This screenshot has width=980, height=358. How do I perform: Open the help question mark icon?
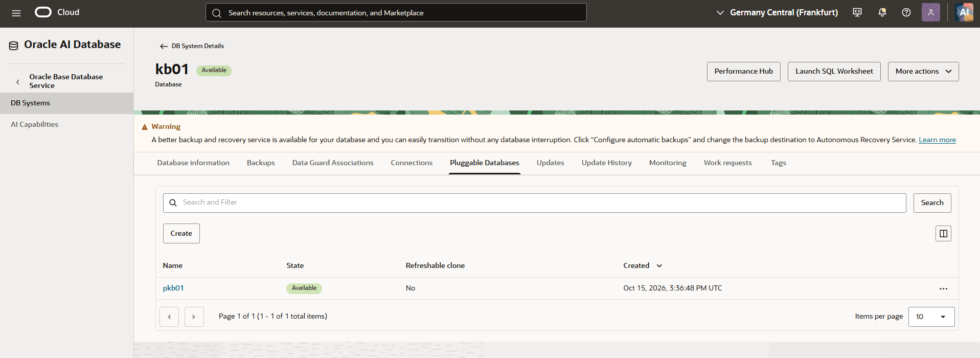pos(906,12)
